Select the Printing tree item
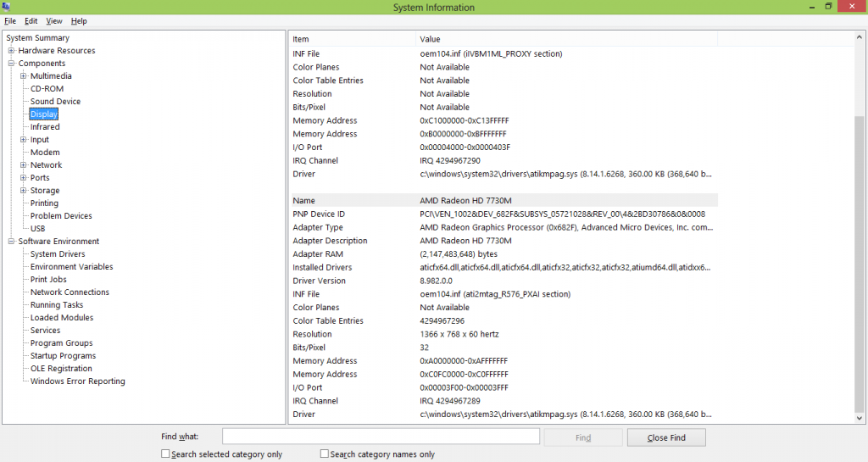This screenshot has width=868, height=462. tap(44, 203)
